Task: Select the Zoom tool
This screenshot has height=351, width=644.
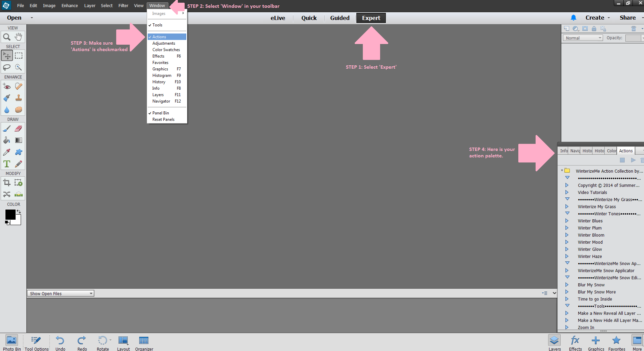Action: [x=7, y=37]
